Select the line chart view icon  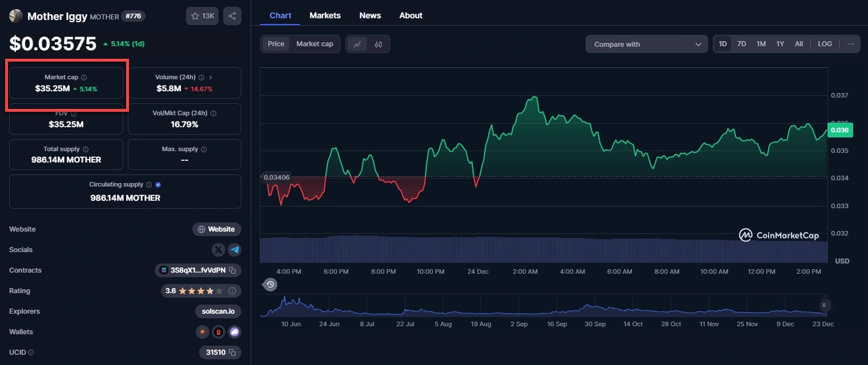click(x=357, y=44)
